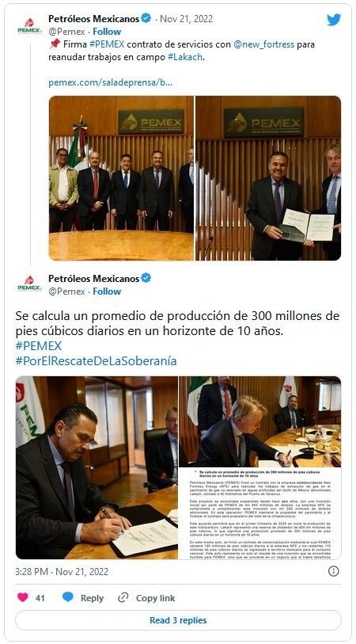This screenshot has width=356, height=644.
Task: Open the @new_fortress mention link
Action: pyautogui.click(x=263, y=44)
